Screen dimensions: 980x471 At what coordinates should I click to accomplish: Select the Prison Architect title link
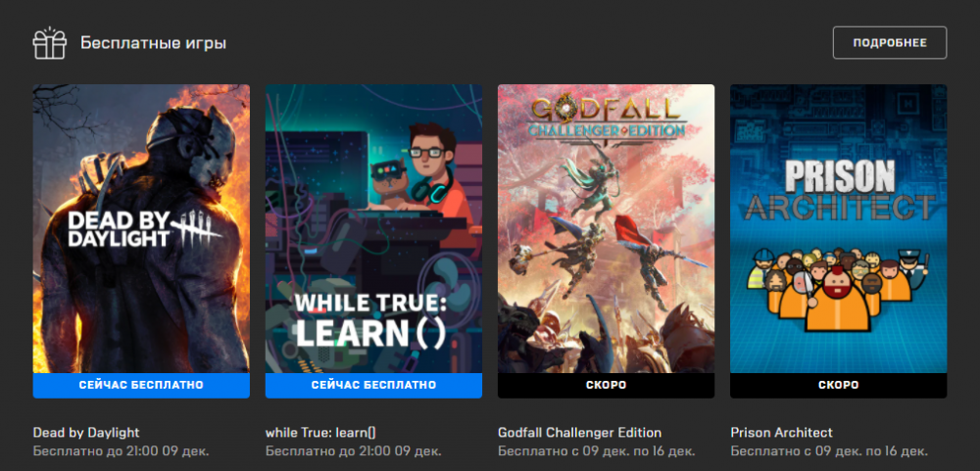[781, 432]
